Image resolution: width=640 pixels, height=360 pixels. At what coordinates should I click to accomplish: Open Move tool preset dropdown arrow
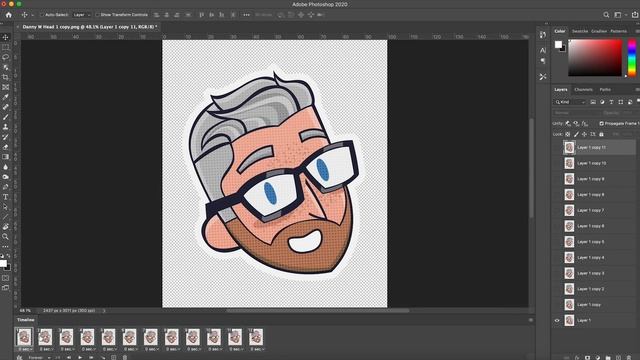pyautogui.click(x=33, y=15)
